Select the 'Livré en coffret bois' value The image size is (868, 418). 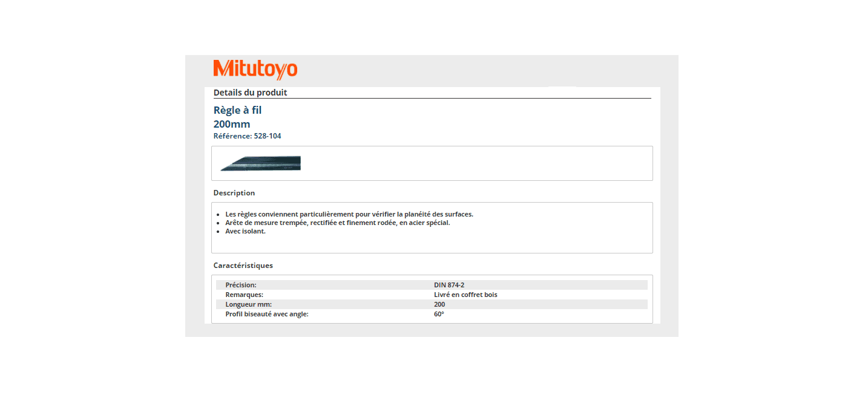click(x=465, y=295)
